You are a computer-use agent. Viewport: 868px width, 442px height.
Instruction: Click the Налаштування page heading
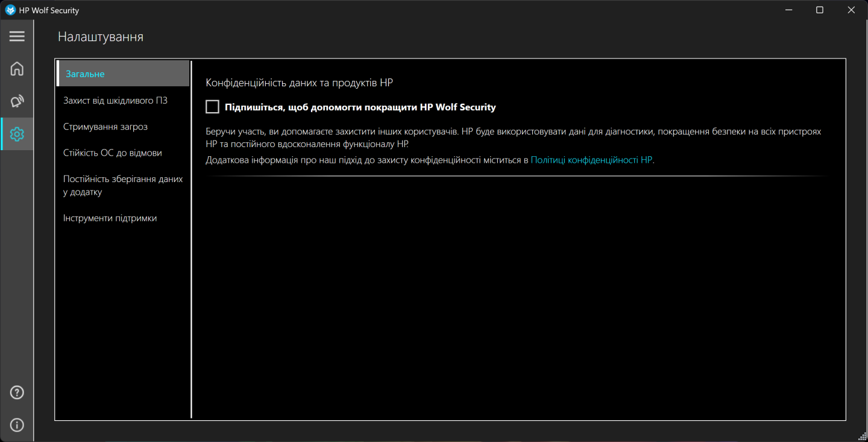[x=101, y=37]
